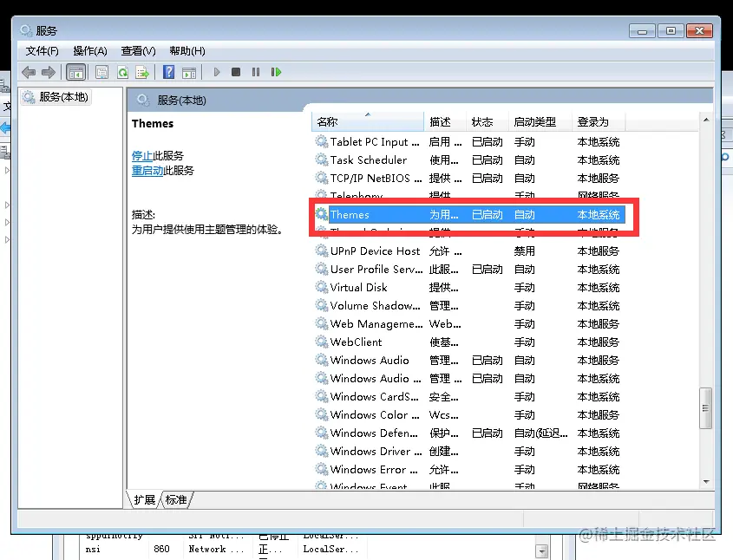
Task: Select the WebClient service name
Action: pos(356,342)
